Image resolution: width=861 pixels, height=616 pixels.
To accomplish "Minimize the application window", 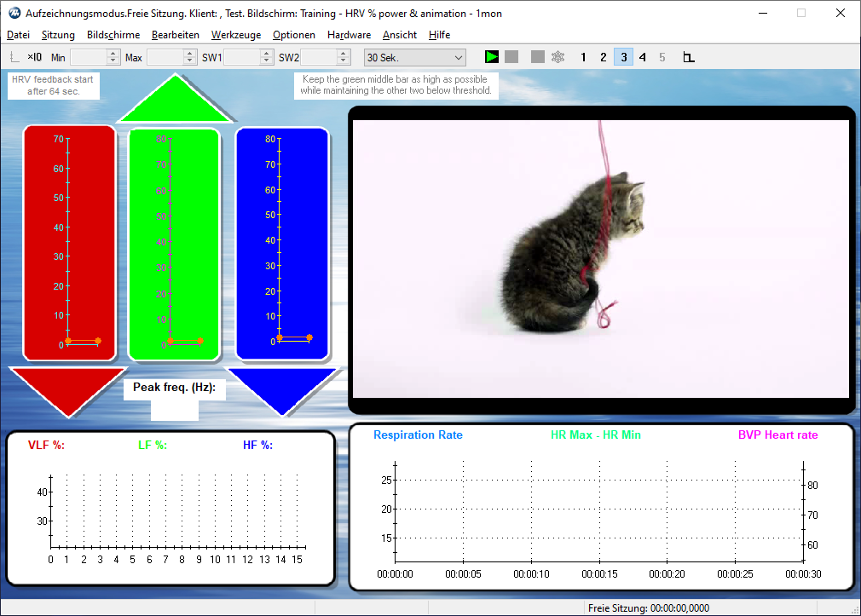I will 763,13.
